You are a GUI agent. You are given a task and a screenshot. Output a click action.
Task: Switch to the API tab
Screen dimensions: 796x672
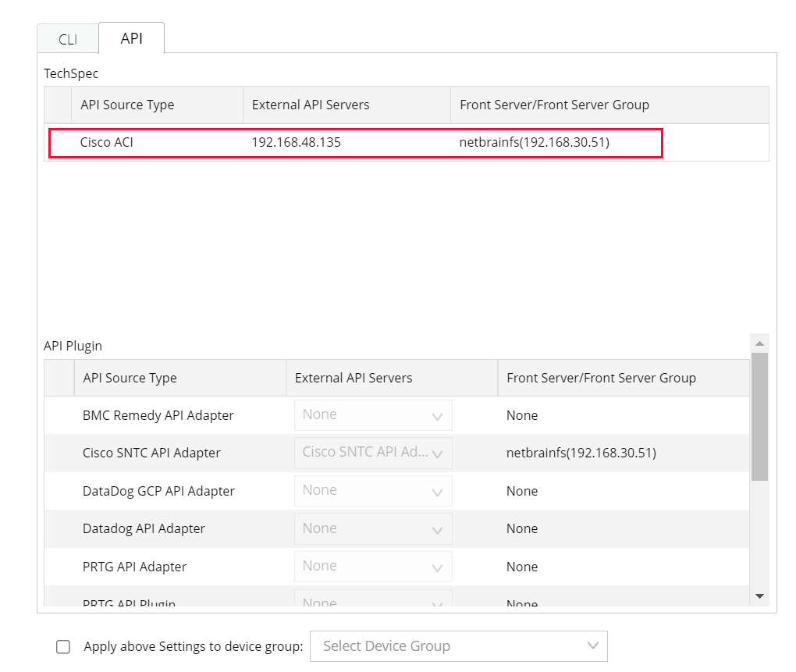131,37
